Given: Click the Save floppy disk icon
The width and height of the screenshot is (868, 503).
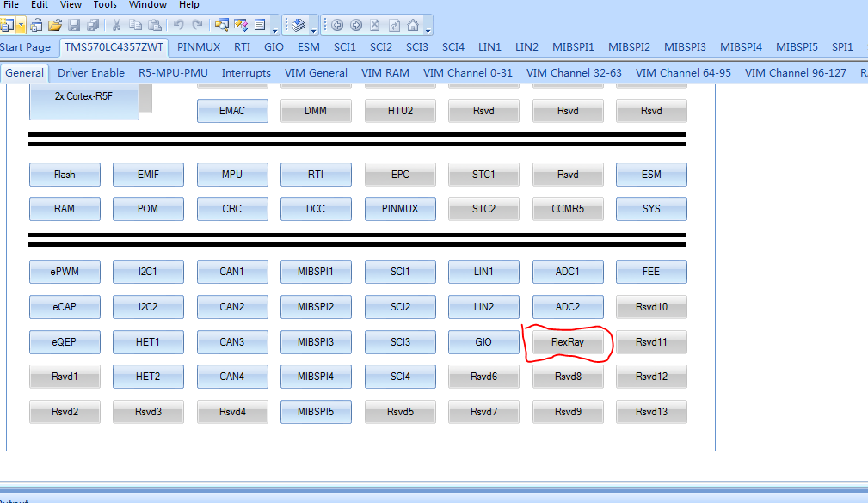Looking at the screenshot, I should (x=74, y=25).
